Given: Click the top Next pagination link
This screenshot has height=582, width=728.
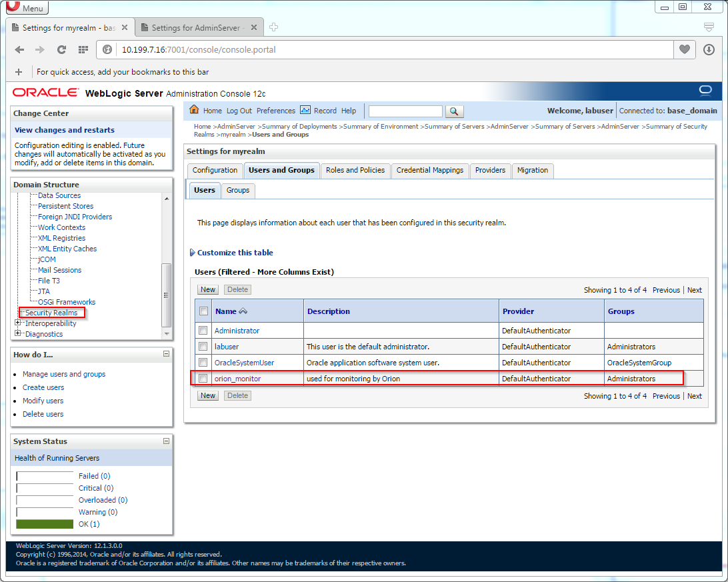Looking at the screenshot, I should point(694,290).
